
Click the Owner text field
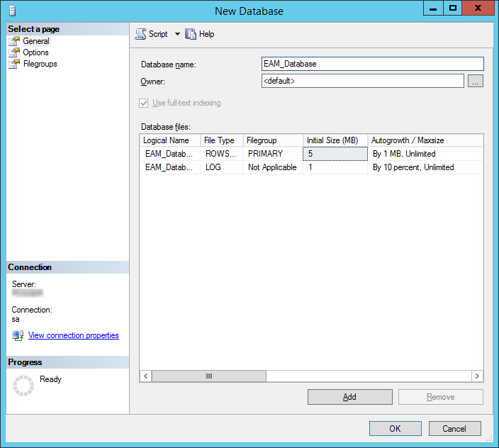[362, 82]
